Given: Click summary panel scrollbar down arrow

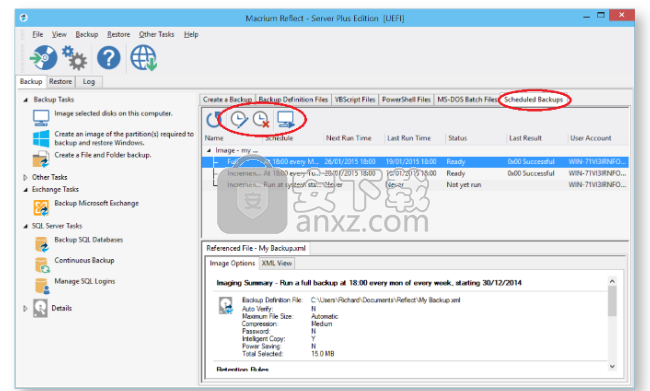Looking at the screenshot, I should 612,367.
